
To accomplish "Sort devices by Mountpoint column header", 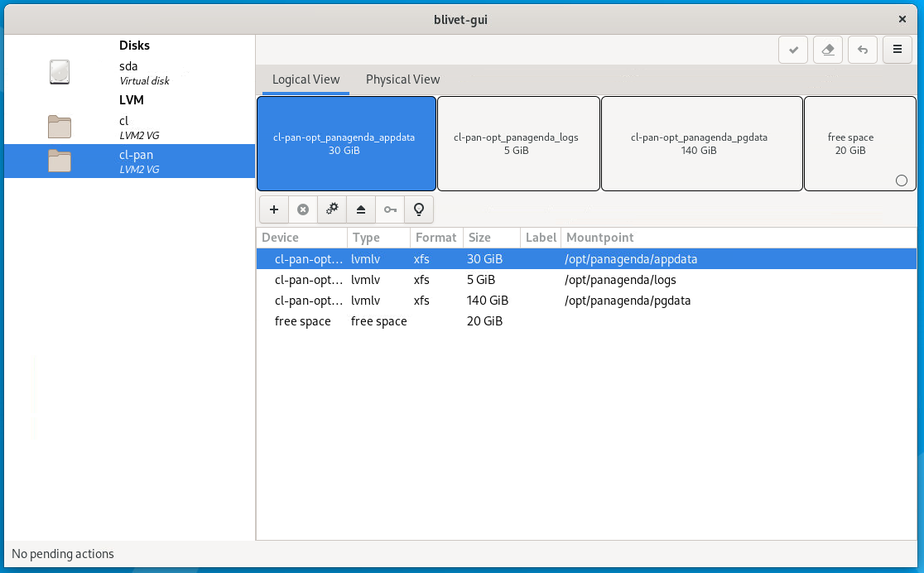I will click(600, 238).
